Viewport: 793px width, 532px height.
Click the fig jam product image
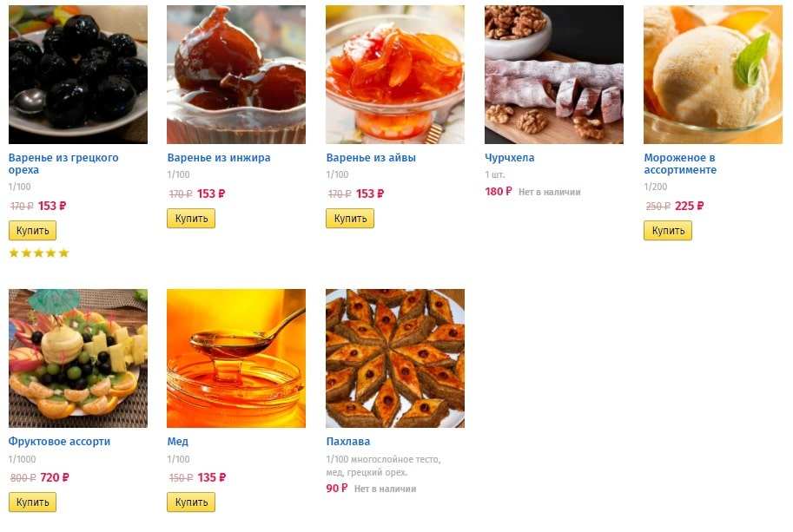pyautogui.click(x=236, y=75)
